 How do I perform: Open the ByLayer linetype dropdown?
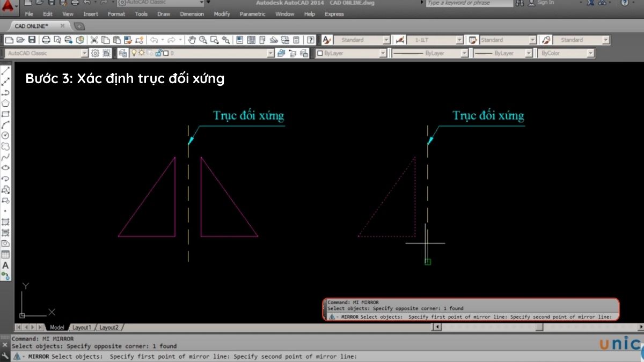coord(464,53)
